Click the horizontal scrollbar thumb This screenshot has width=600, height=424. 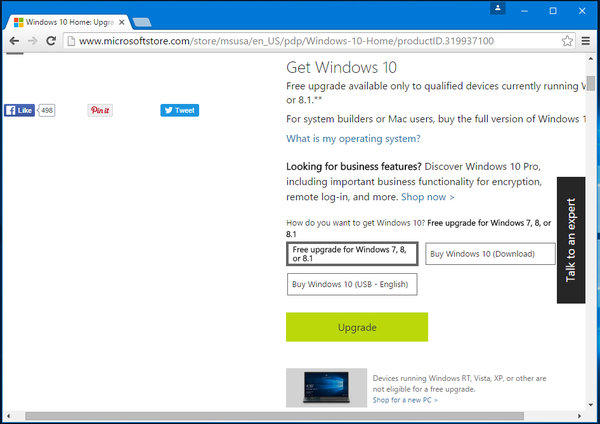pos(274,416)
